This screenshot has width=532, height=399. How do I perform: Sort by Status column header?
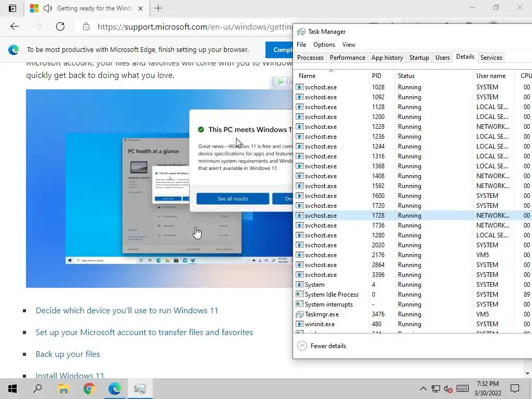pyautogui.click(x=433, y=76)
